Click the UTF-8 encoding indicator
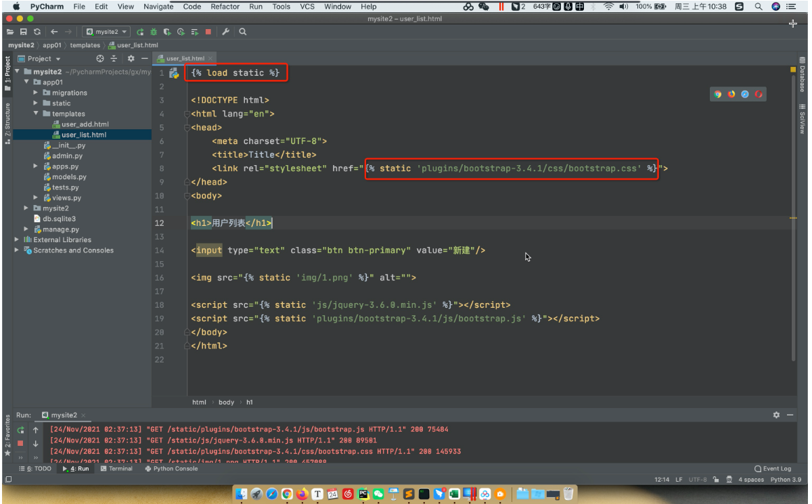Screen dimensions: 812x504 (698, 480)
